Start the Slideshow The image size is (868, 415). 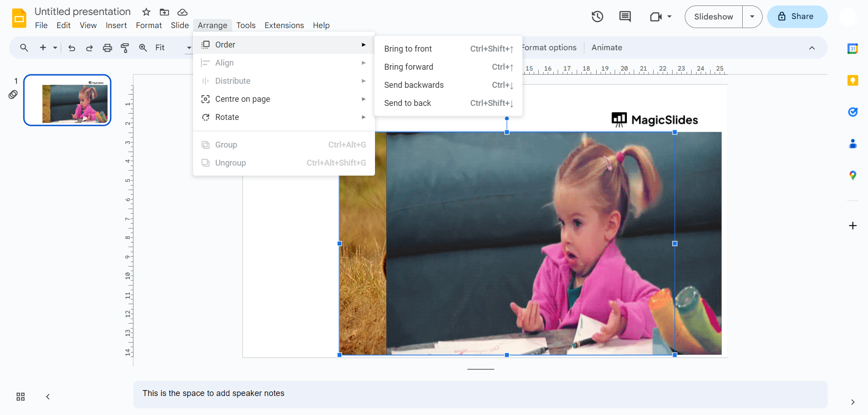[714, 17]
